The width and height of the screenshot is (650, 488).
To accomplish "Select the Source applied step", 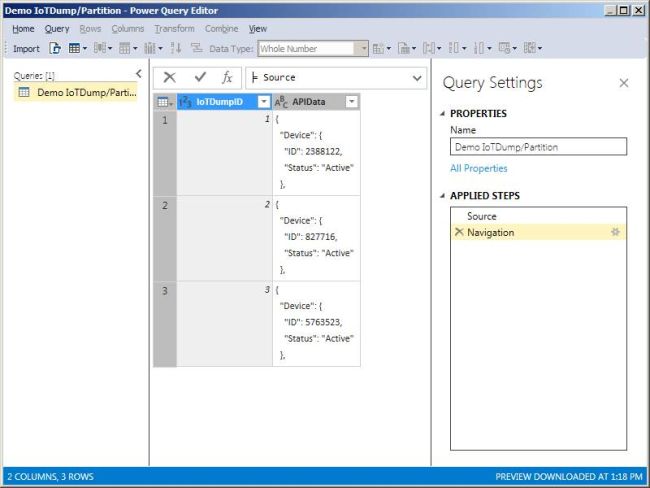I will [x=538, y=216].
